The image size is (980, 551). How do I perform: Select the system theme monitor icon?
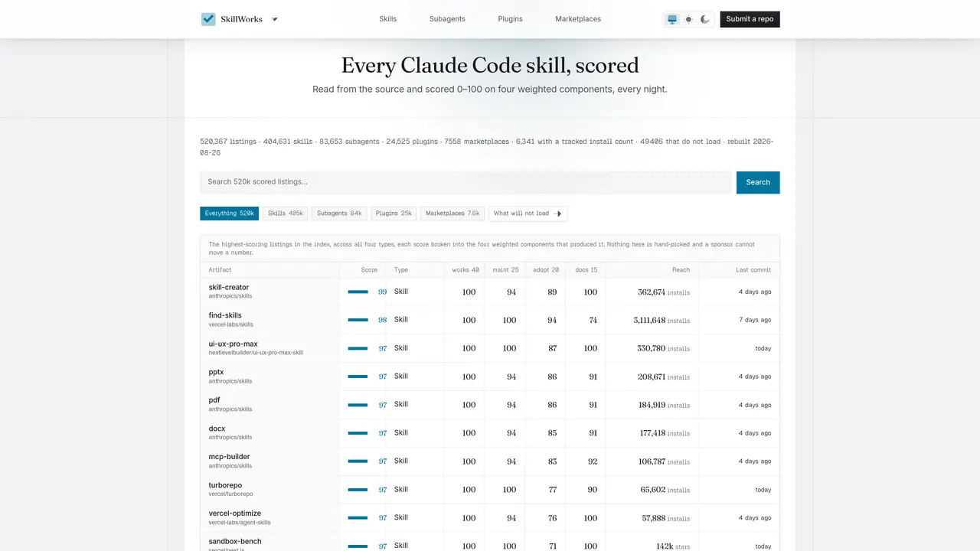(672, 19)
